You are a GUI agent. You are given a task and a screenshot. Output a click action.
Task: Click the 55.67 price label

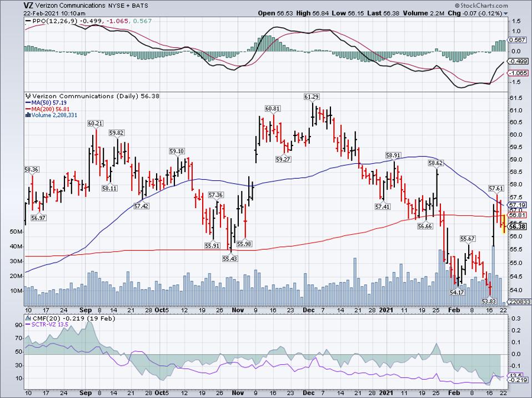click(468, 239)
